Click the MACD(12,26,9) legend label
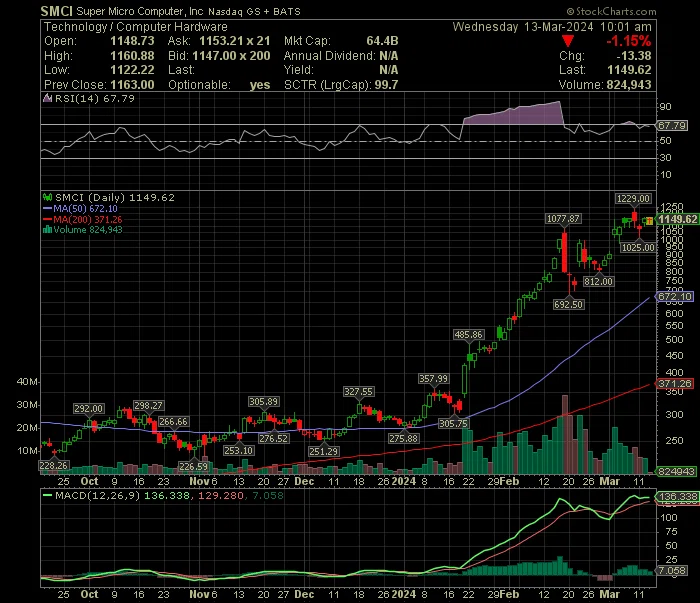 tap(97, 495)
